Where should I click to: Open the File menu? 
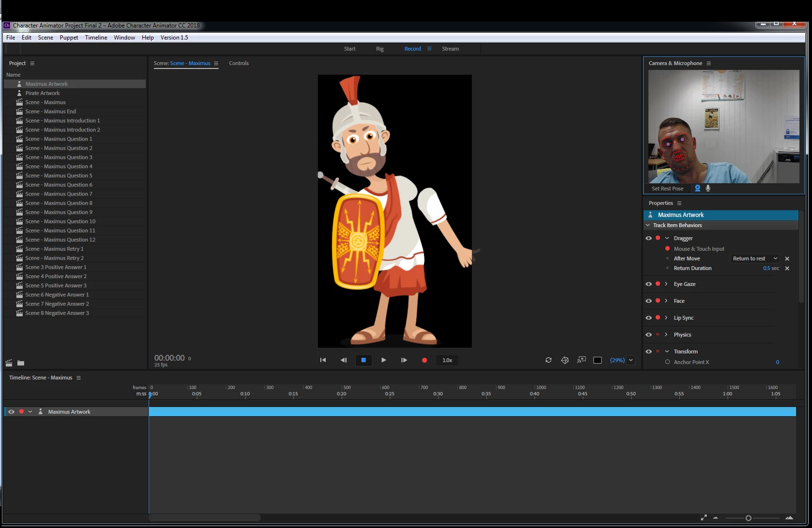click(11, 38)
